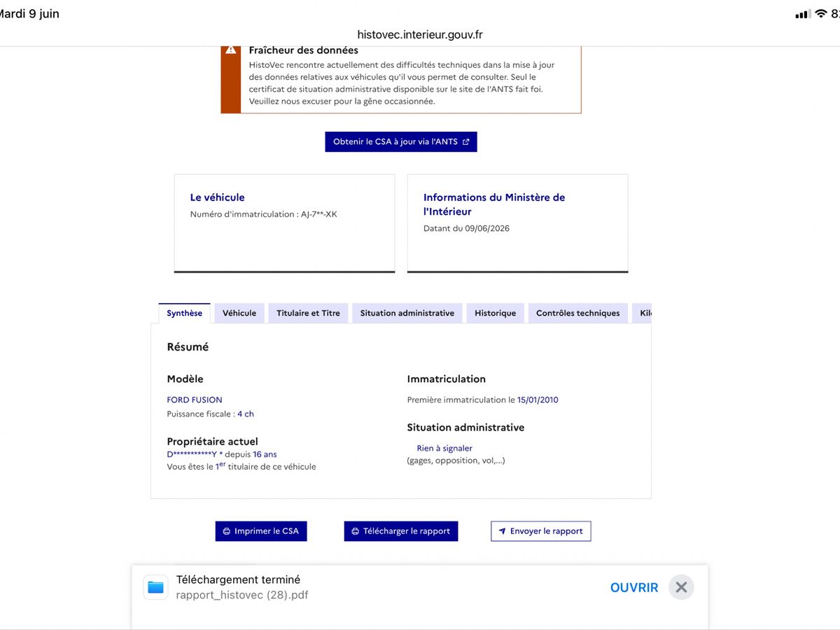The width and height of the screenshot is (840, 630).
Task: Click the Puissance fiscale 4 ch value
Action: [245, 414]
